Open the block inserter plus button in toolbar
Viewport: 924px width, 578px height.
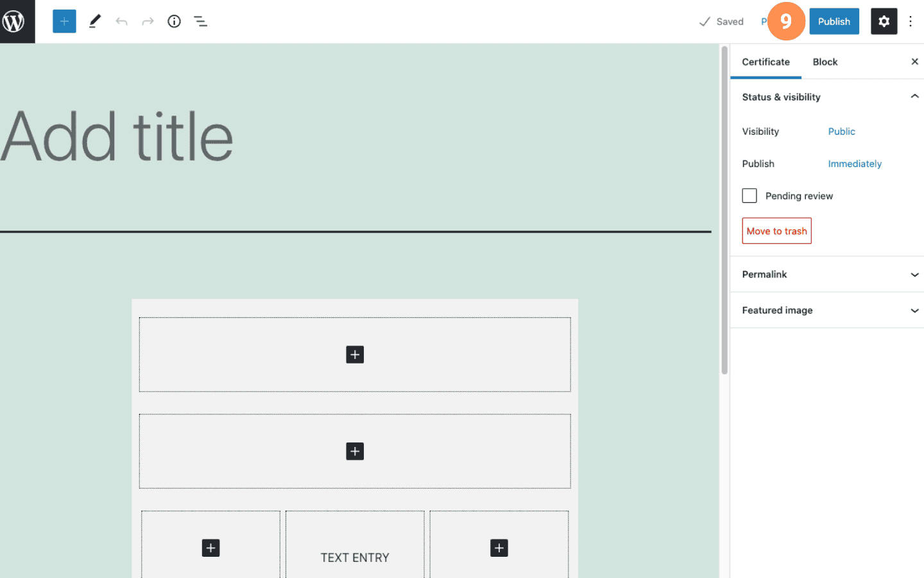(x=64, y=21)
